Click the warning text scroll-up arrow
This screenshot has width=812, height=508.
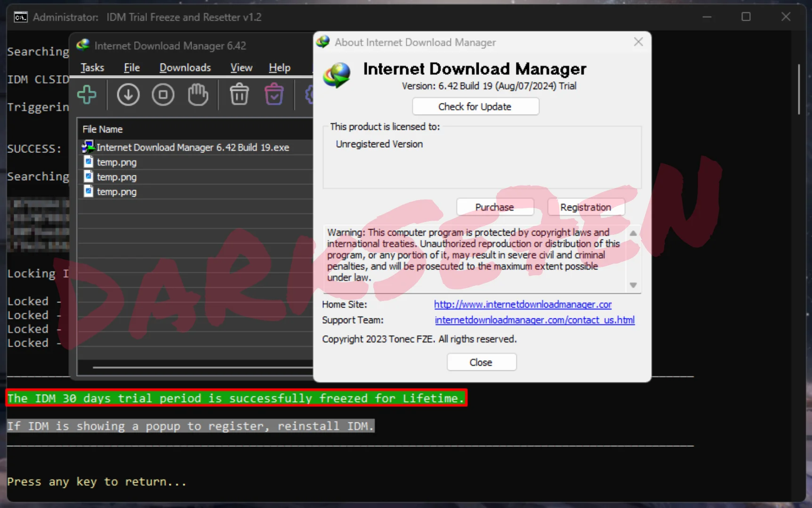coord(633,233)
